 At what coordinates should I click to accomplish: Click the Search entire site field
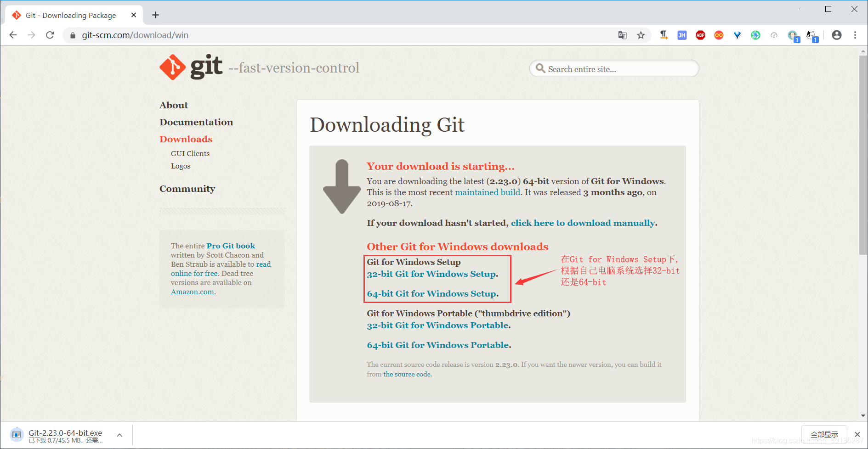coord(614,69)
